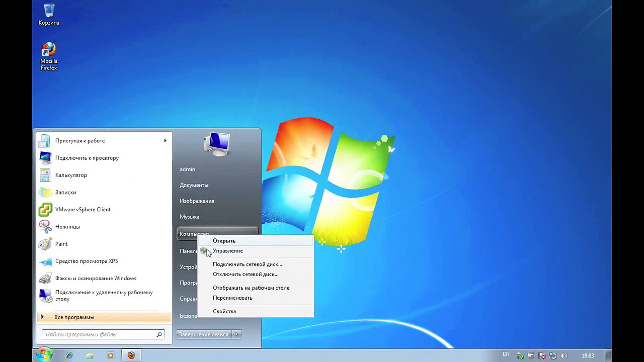Expand the 'Приступая к работе' submenu arrow
The width and height of the screenshot is (644, 362).
(x=165, y=141)
